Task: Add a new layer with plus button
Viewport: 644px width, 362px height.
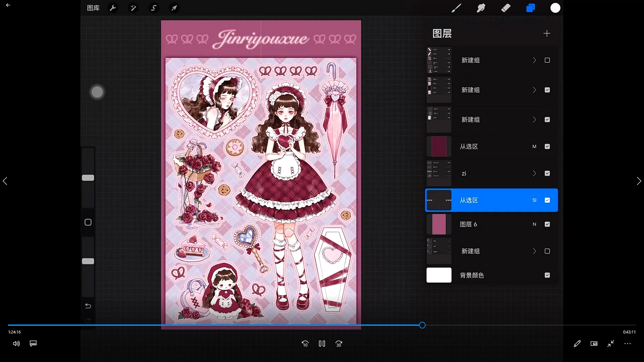Action: [547, 34]
